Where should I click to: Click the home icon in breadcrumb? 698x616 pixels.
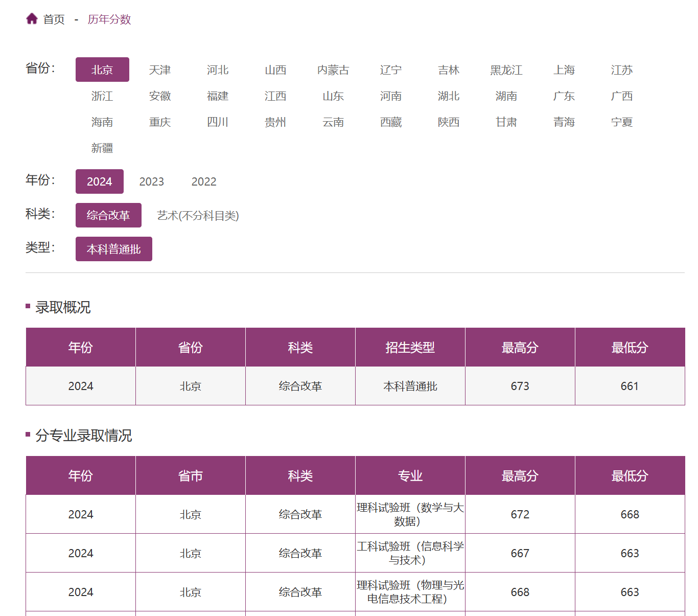[x=32, y=19]
